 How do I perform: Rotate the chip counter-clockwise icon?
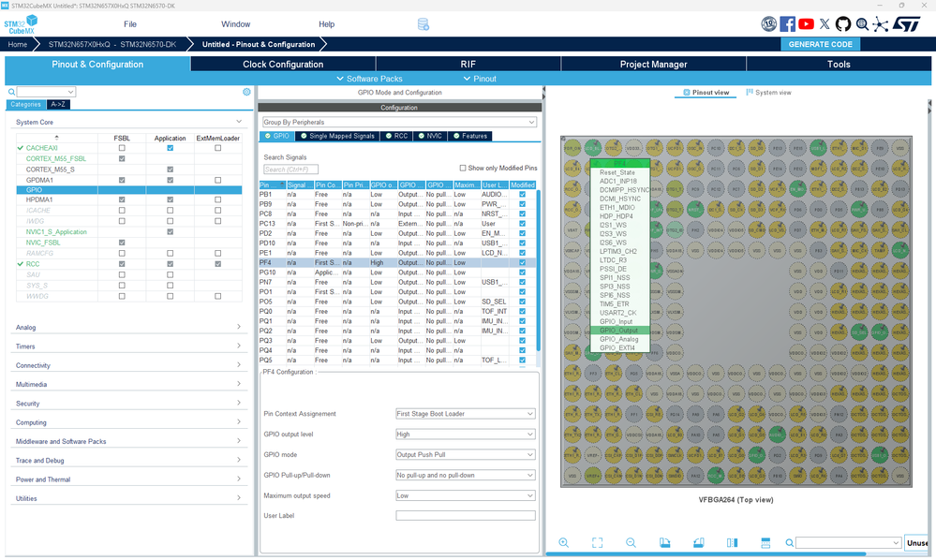(x=698, y=543)
